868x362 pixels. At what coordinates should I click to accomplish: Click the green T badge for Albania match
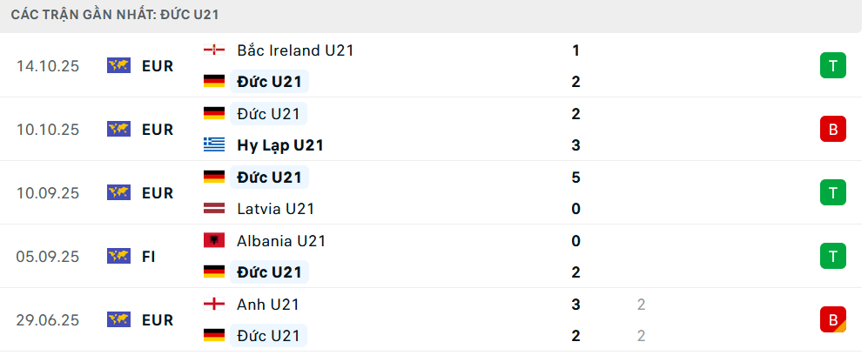click(x=832, y=256)
